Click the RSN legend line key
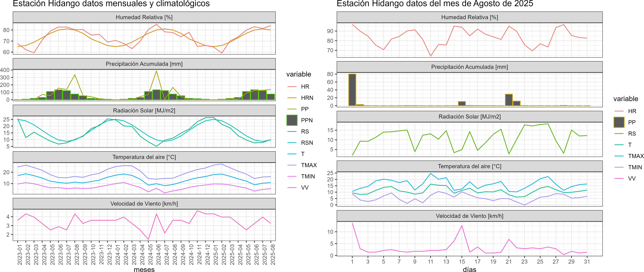The height and width of the screenshot is (272, 644). point(292,143)
